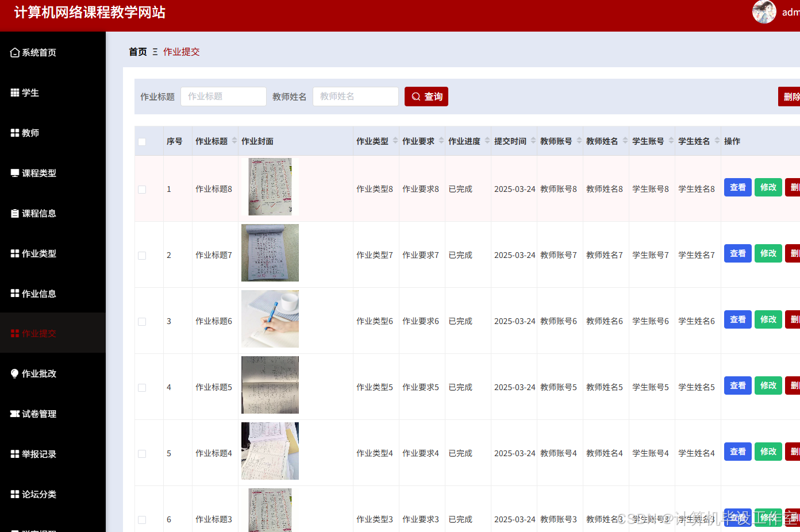Click 查看 for 作业标题8
This screenshot has width=800, height=532.
tap(738, 187)
